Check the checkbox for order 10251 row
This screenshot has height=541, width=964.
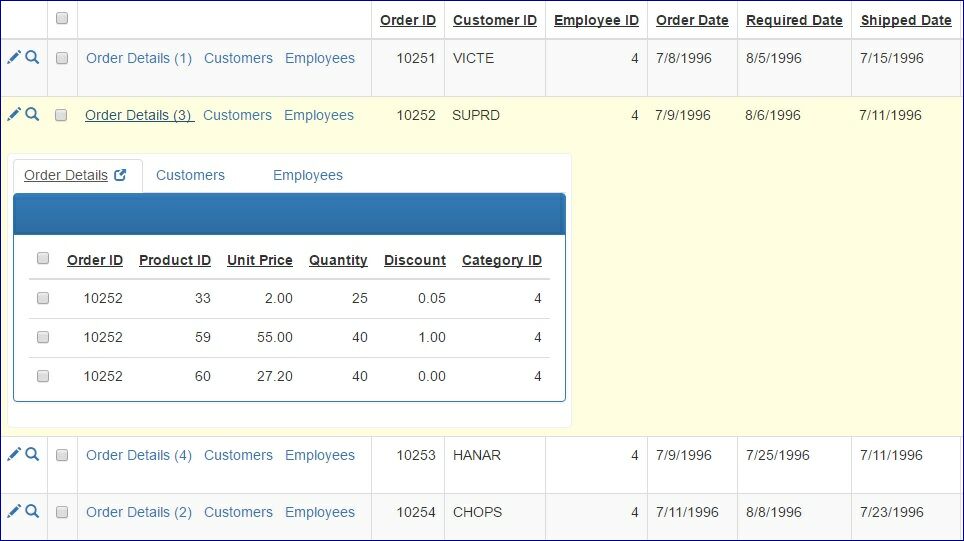[x=62, y=59]
